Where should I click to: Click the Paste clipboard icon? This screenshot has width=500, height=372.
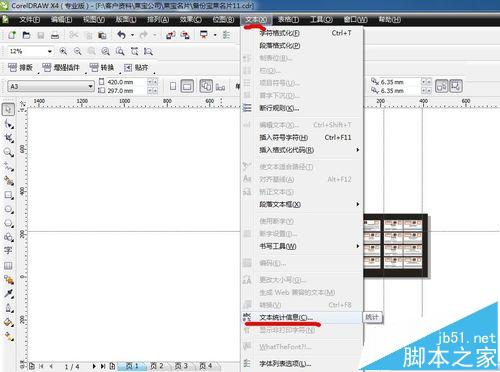coord(102,35)
